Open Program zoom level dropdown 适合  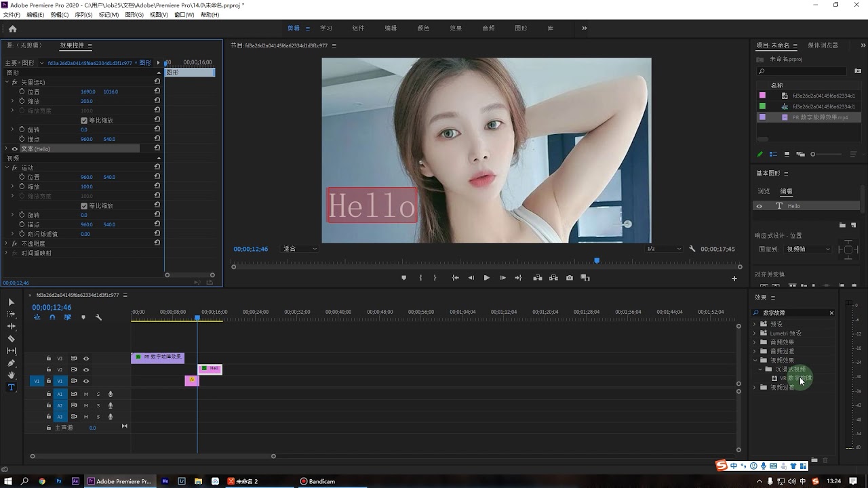pos(300,249)
